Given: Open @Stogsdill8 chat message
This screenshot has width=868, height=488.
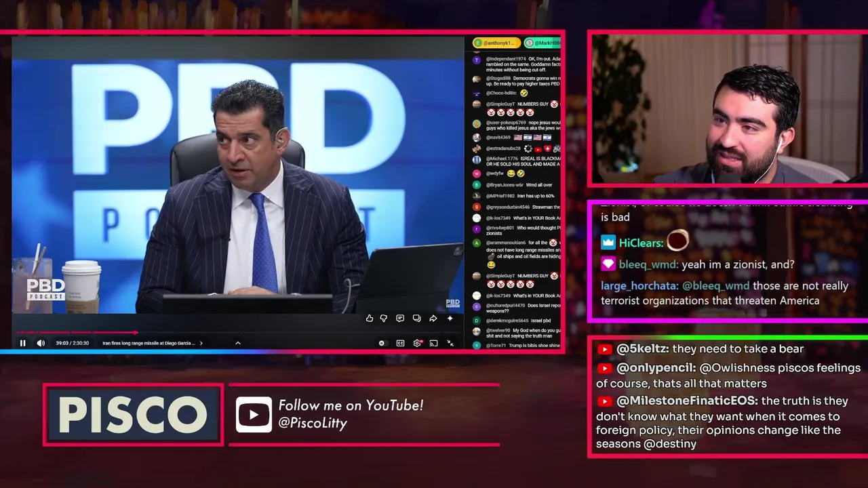Looking at the screenshot, I should 523,81.
